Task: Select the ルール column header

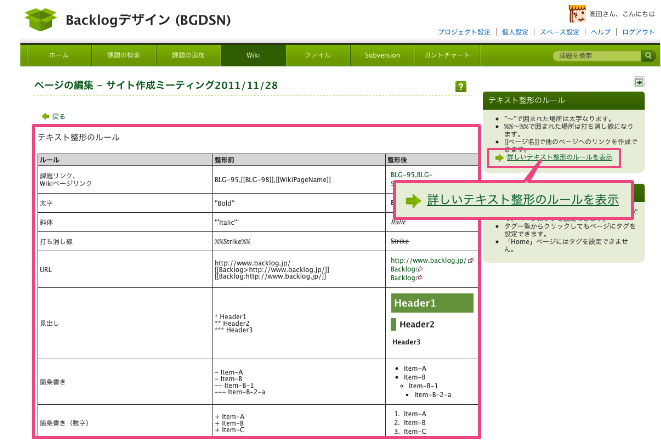Action: (125, 160)
